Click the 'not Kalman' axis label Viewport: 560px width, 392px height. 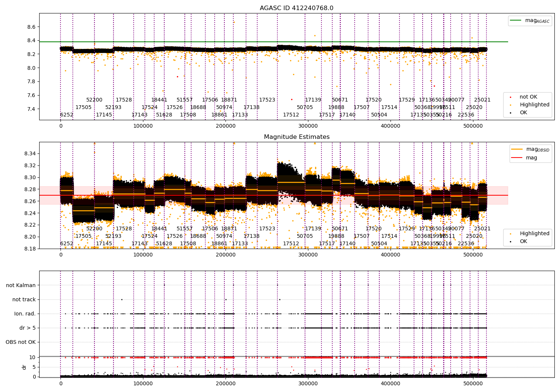21,285
